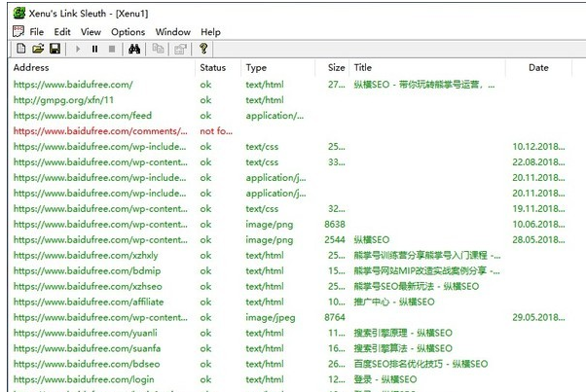Sort by the Status column header
The height and width of the screenshot is (392, 586).
pyautogui.click(x=212, y=68)
